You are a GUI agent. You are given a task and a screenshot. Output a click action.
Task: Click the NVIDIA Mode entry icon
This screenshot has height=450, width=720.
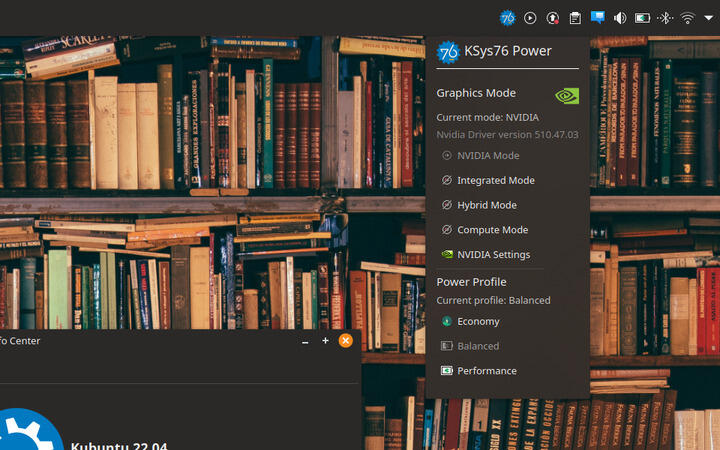pyautogui.click(x=447, y=155)
